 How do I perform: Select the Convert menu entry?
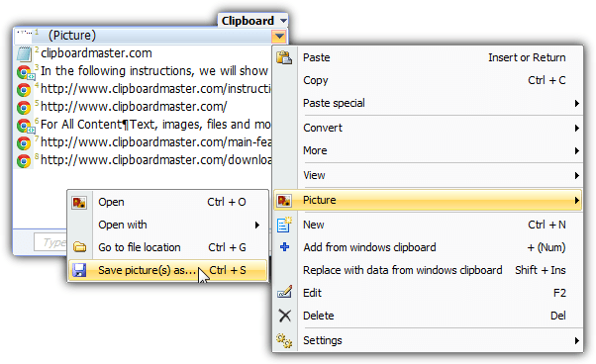(x=428, y=128)
